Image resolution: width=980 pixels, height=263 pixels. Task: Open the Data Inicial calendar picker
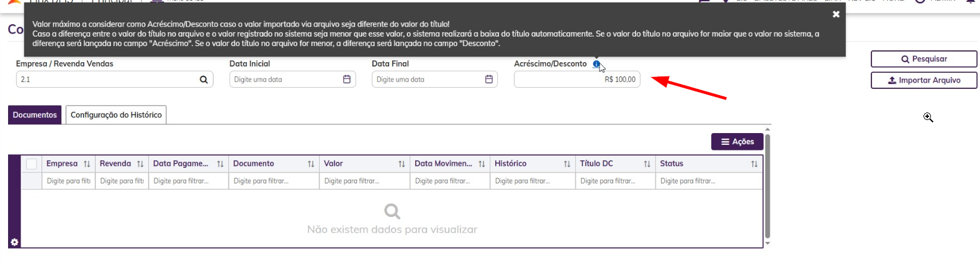click(x=347, y=80)
